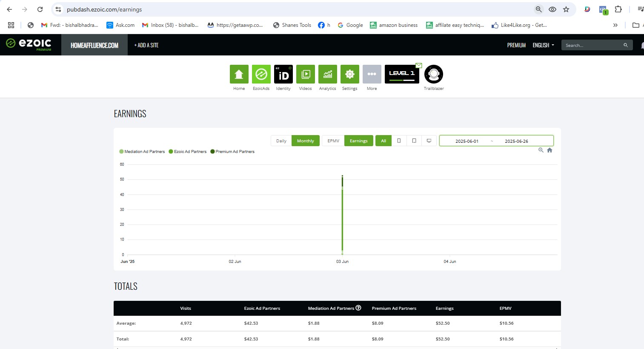
Task: Open the Google bookmark
Action: click(350, 25)
